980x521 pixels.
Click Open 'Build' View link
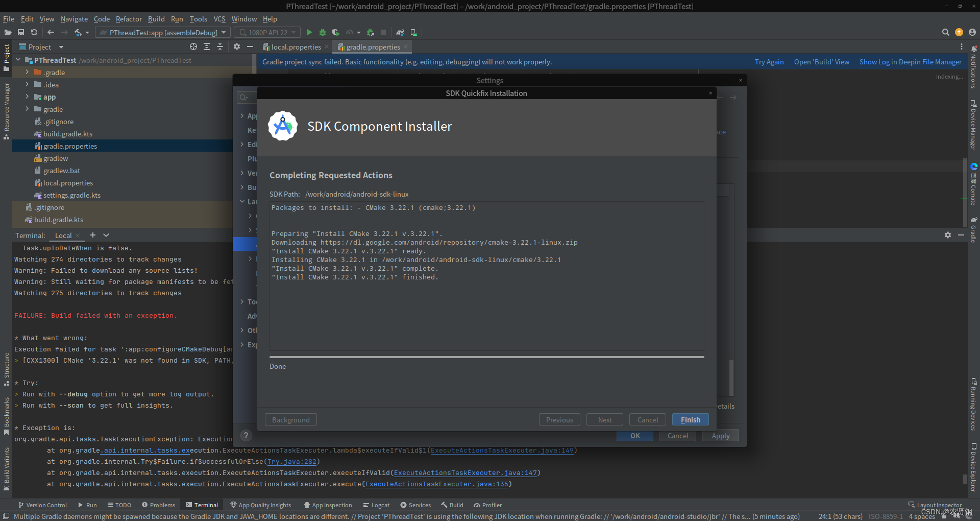tap(822, 62)
